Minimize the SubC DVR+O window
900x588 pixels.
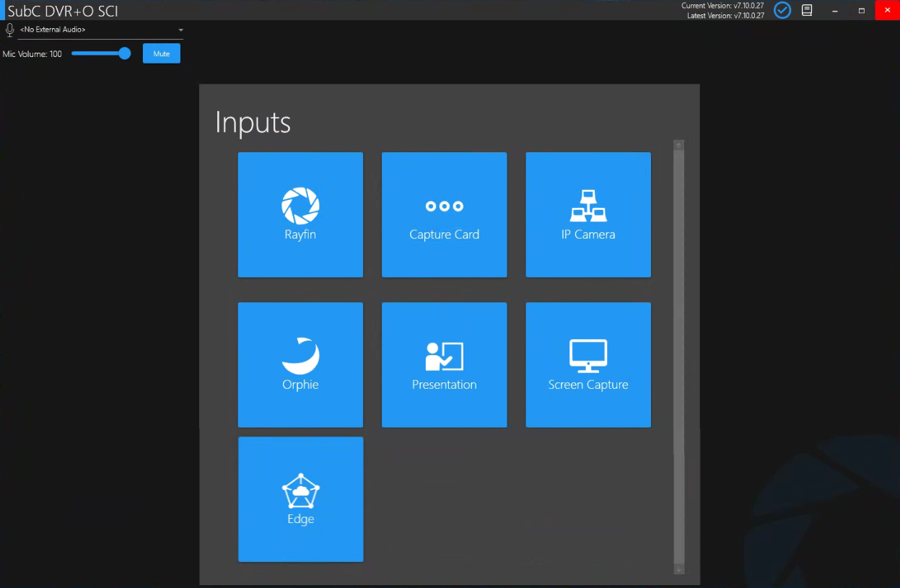(x=835, y=10)
